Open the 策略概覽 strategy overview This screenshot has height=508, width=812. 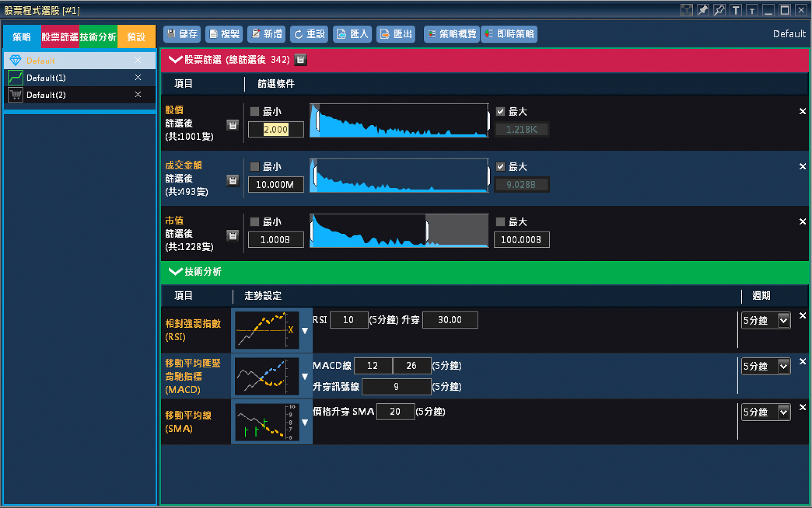(x=452, y=34)
